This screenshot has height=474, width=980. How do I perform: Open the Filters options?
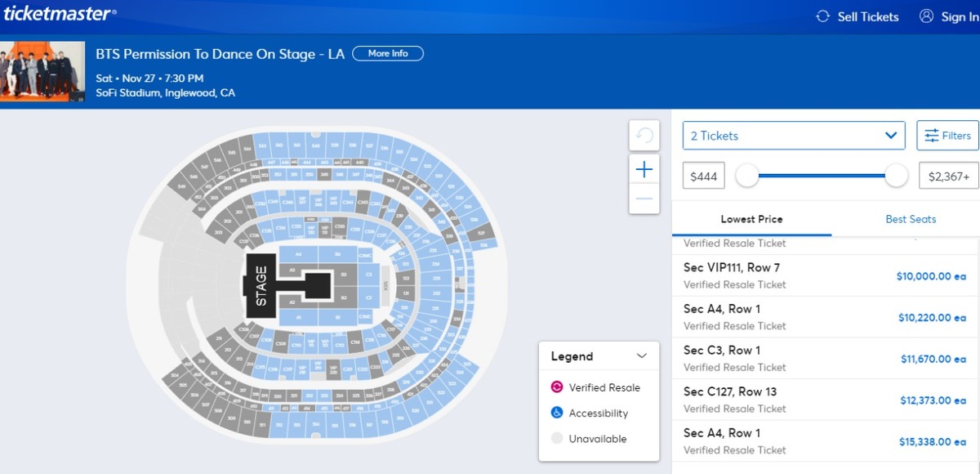pyautogui.click(x=947, y=136)
